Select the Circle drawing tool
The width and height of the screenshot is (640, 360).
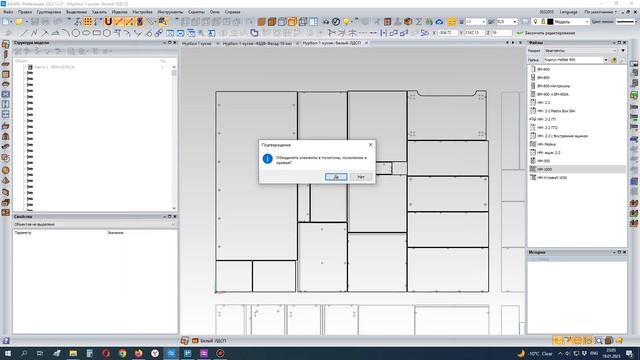coord(76,33)
